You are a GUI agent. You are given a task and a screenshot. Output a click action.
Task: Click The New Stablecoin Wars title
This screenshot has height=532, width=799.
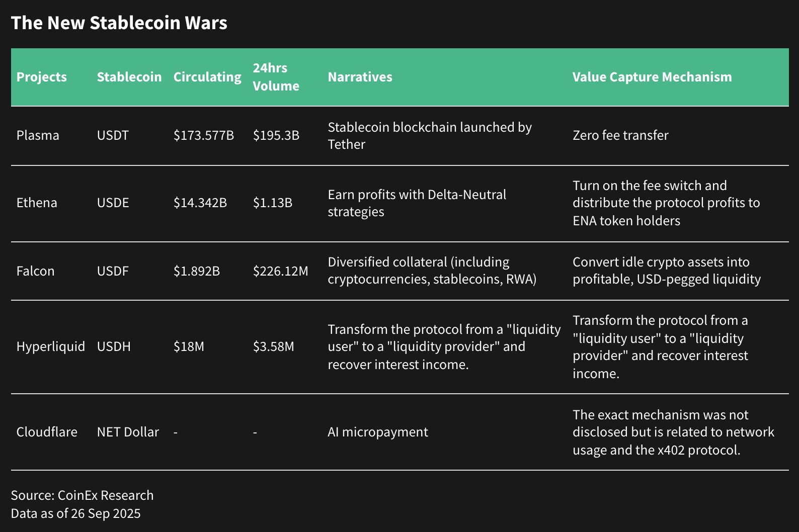click(119, 23)
